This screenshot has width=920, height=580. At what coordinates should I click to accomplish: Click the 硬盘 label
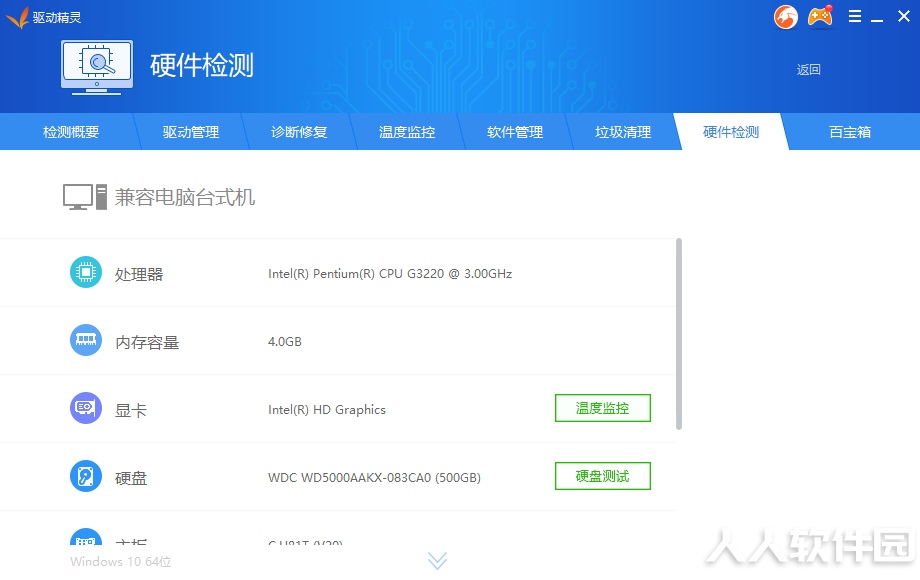pyautogui.click(x=130, y=479)
